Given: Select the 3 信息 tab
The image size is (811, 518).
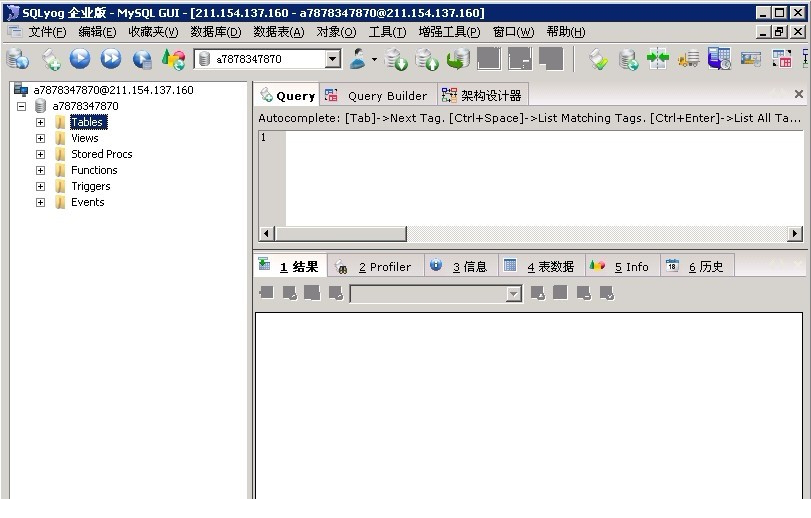Looking at the screenshot, I should point(460,266).
